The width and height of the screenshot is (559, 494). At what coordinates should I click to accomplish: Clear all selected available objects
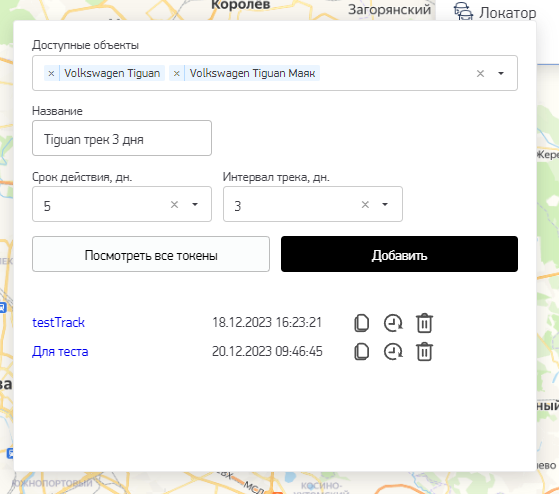point(480,73)
